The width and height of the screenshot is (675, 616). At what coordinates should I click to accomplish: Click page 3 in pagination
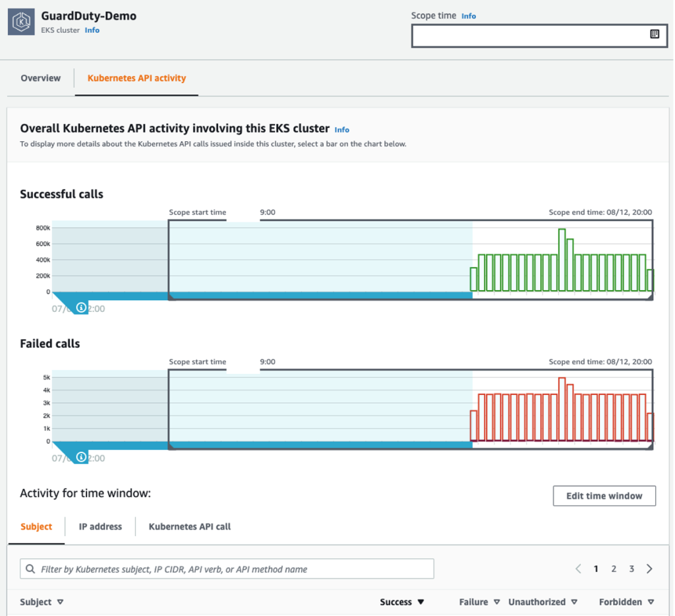point(631,569)
